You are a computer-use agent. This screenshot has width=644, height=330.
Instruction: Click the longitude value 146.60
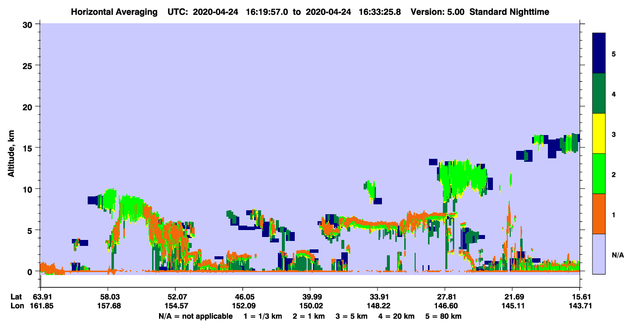[446, 306]
